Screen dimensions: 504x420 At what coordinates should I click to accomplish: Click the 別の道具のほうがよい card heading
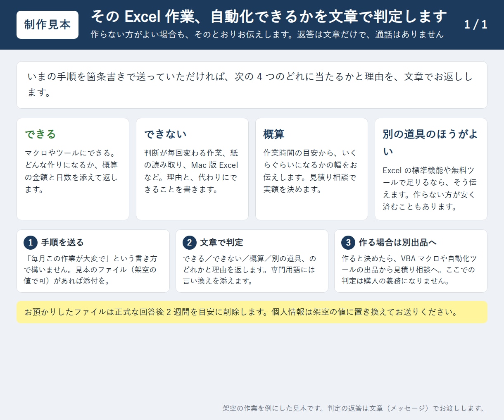click(430, 143)
